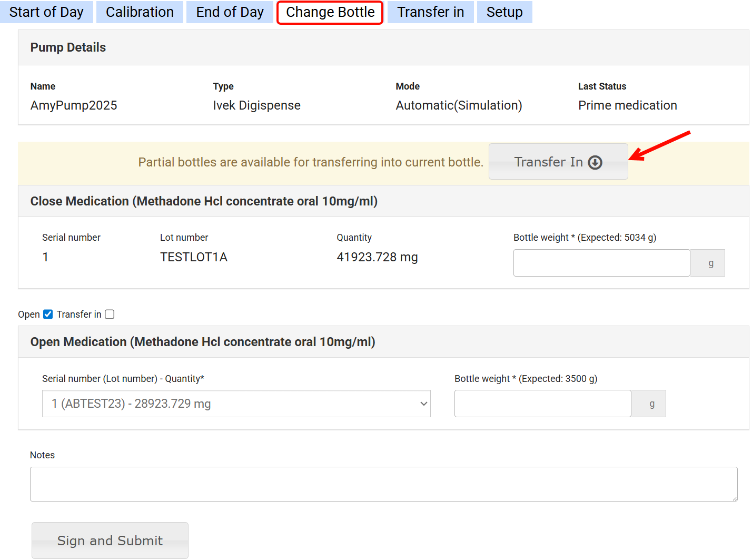Uncheck the Open checkbox
Screen dimensions: 752x560
[48, 315]
